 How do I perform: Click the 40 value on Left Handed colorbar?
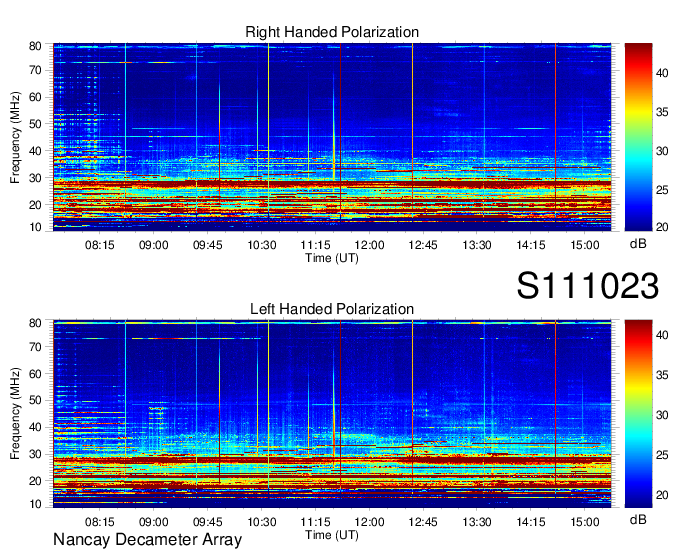tap(662, 335)
